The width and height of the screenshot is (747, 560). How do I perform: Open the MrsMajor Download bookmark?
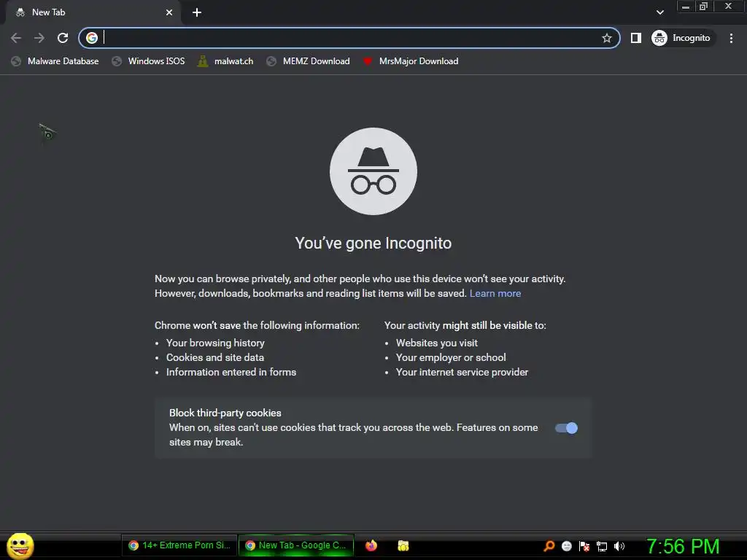tap(411, 61)
